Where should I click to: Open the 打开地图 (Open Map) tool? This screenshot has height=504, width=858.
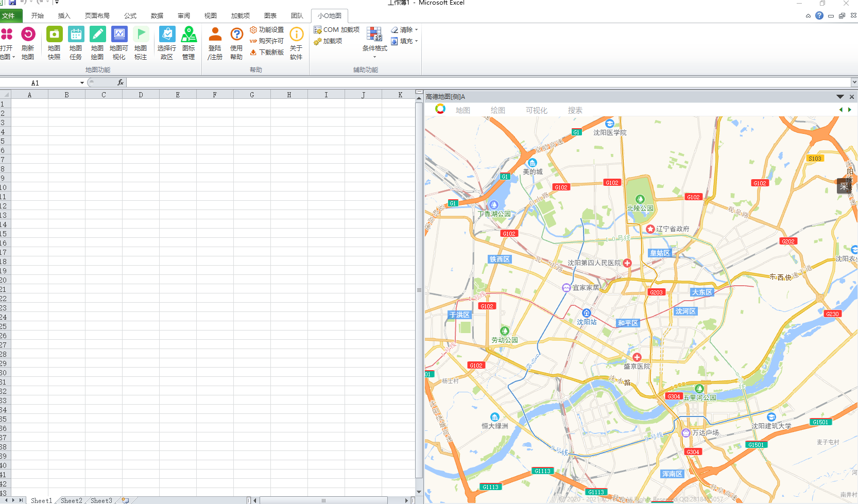pos(7,43)
